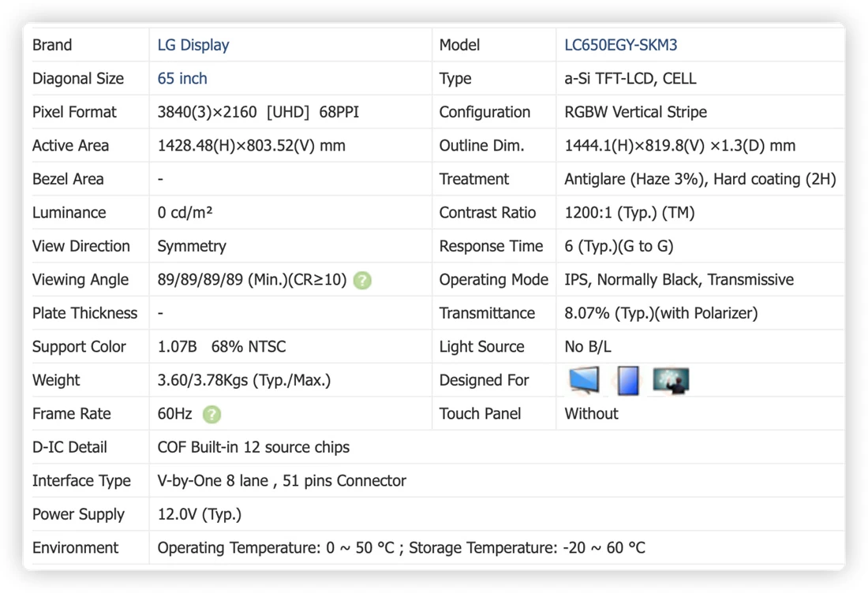The image size is (868, 593).
Task: Click the 1200:1 contrast ratio value
Action: pos(630,213)
